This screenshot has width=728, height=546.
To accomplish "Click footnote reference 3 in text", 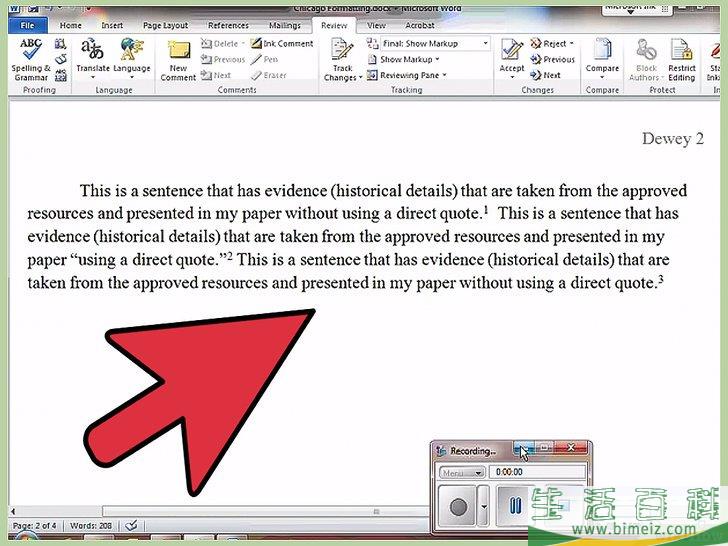I will (x=661, y=279).
